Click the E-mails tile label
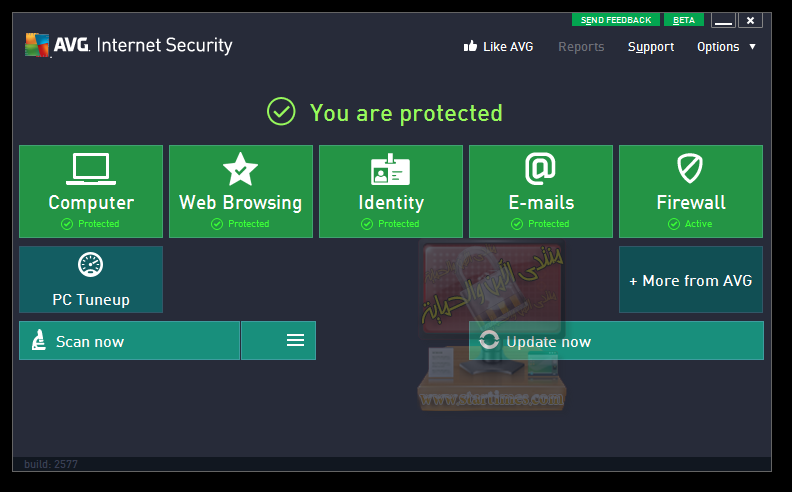Image resolution: width=792 pixels, height=492 pixels. [x=541, y=203]
